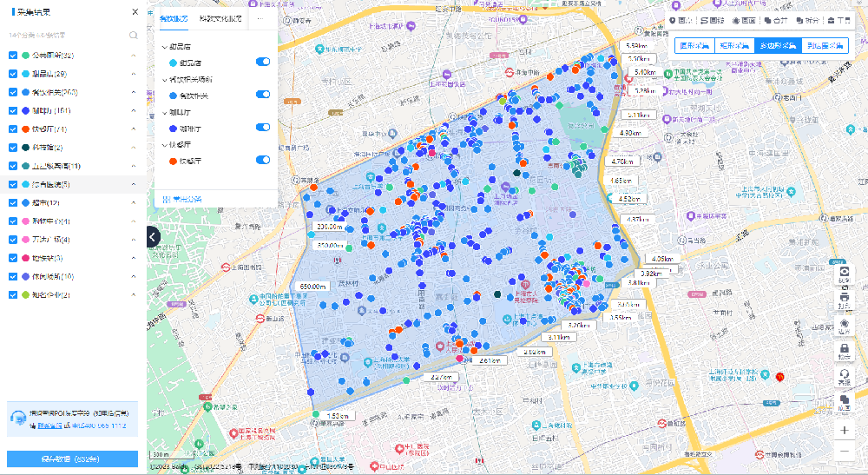Zoom out the map with minus button
The image size is (868, 475).
(844, 451)
